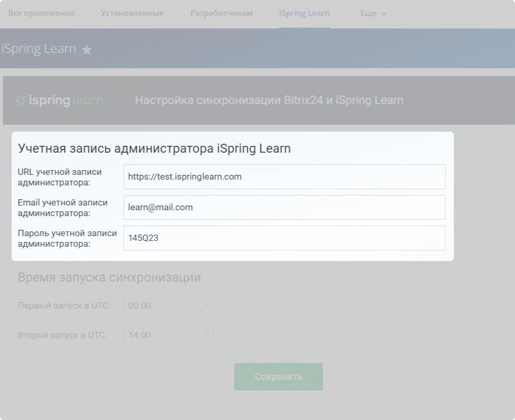This screenshot has height=420, width=515.
Task: Click the Первый запуск в UTC time field
Action: (x=168, y=305)
